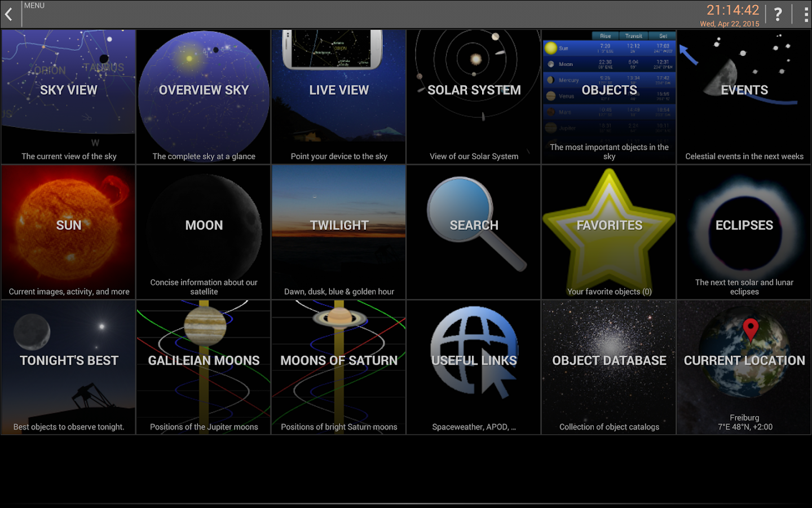Show Tonight's Best observing objects
Image resolution: width=812 pixels, height=508 pixels.
(68, 367)
